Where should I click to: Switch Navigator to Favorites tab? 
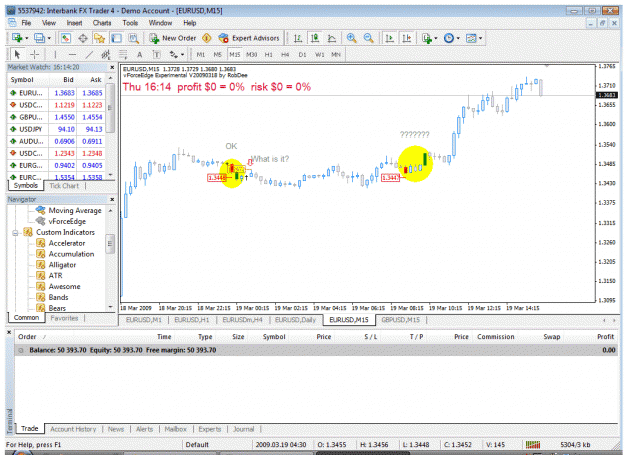point(64,318)
